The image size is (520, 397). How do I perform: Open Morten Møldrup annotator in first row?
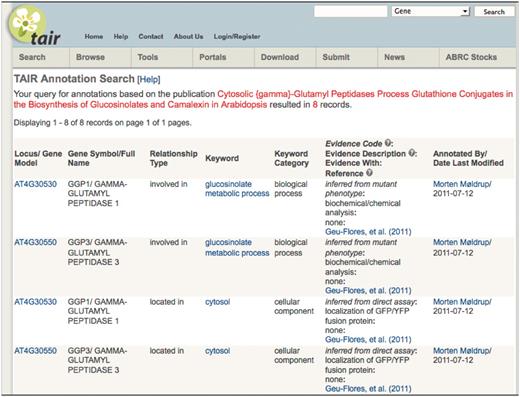tap(462, 184)
